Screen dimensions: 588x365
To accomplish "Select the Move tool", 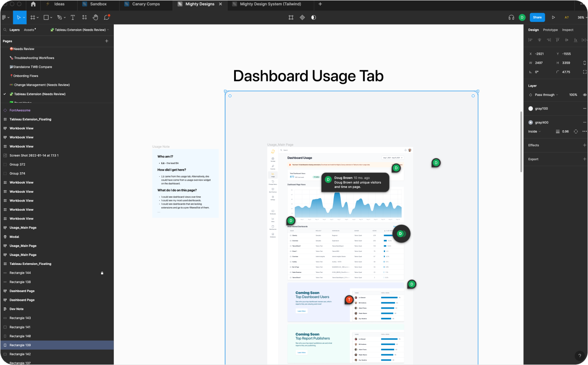I will pos(18,17).
